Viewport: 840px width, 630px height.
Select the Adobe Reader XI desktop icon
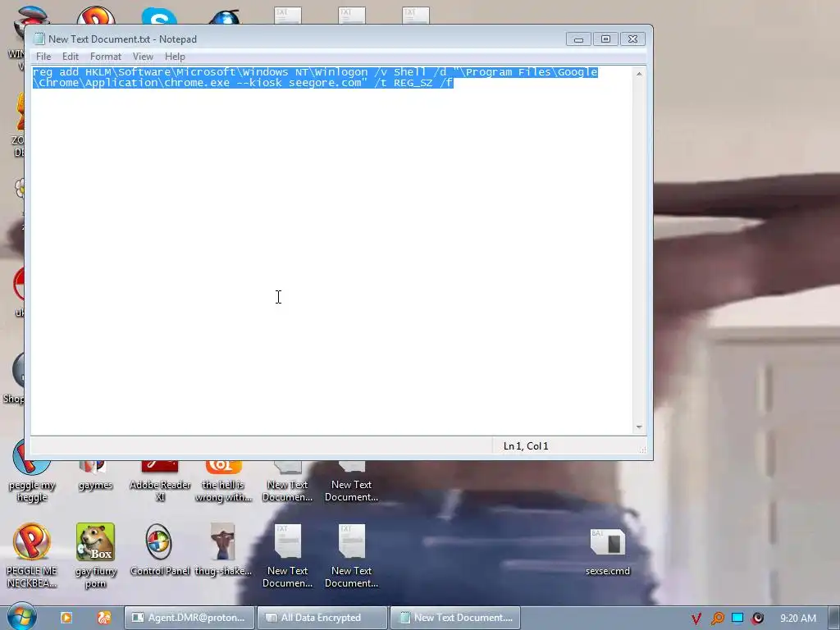coord(160,479)
